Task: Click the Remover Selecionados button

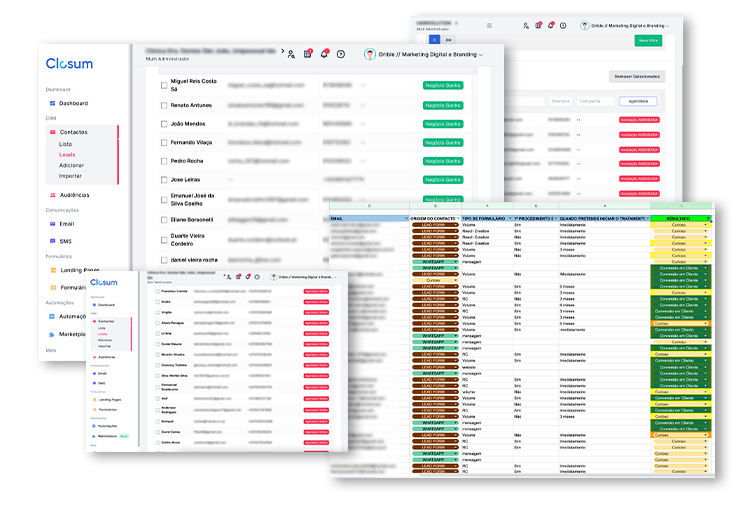Action: pos(635,76)
